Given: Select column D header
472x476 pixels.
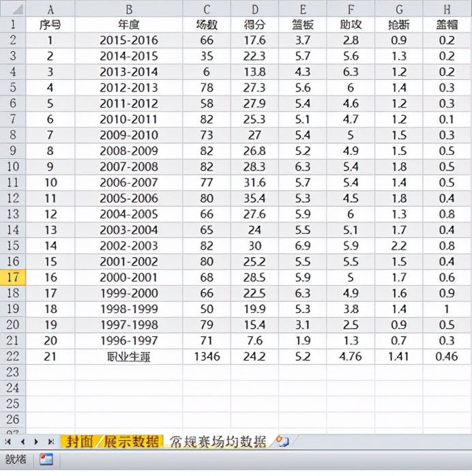Looking at the screenshot, I should pyautogui.click(x=254, y=9).
